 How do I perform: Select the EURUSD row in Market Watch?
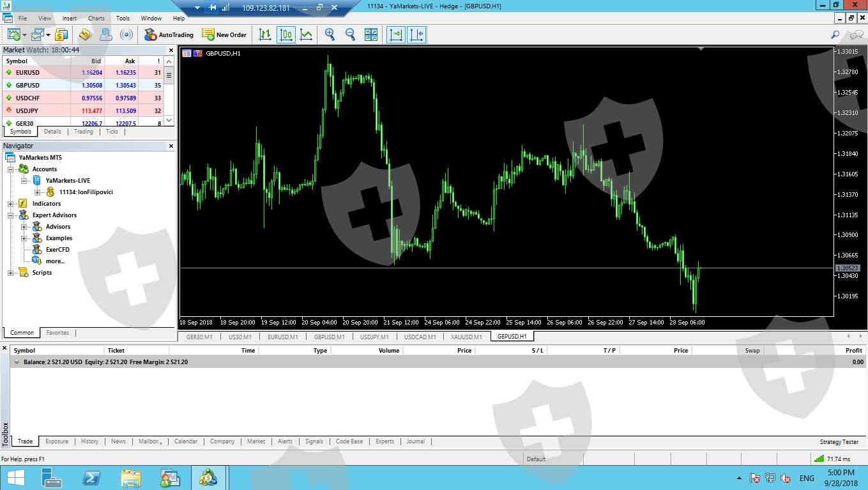click(x=83, y=72)
